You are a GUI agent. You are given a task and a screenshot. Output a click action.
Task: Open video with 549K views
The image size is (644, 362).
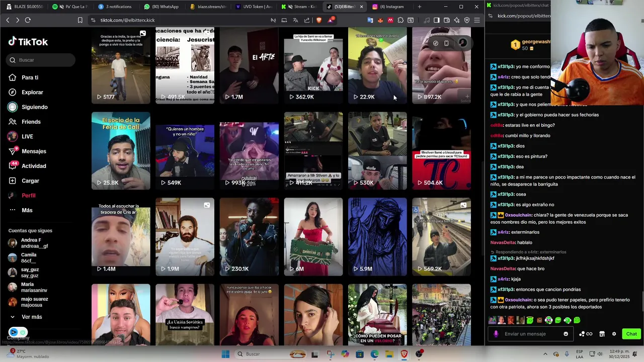(x=185, y=151)
